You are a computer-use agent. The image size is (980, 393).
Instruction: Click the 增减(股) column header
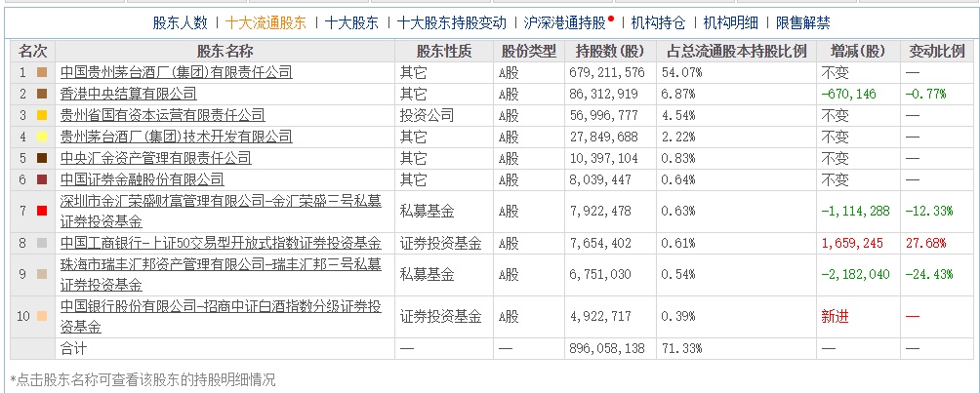click(x=858, y=52)
